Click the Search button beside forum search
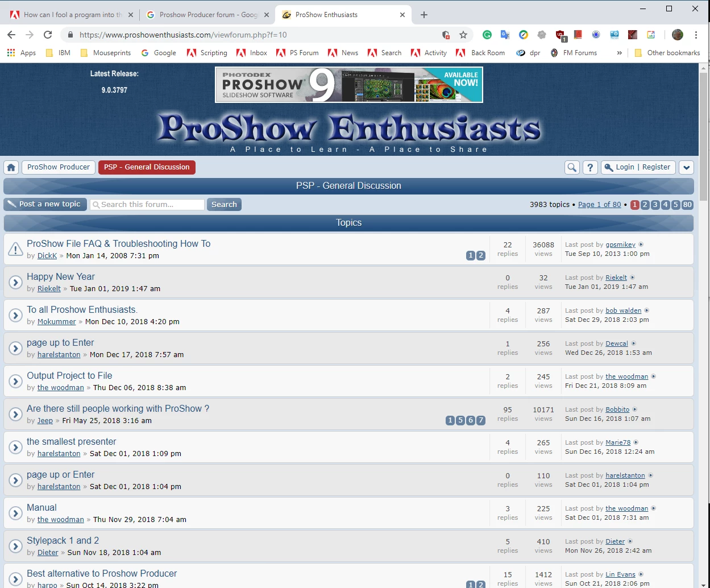This screenshot has height=588, width=710. point(224,204)
